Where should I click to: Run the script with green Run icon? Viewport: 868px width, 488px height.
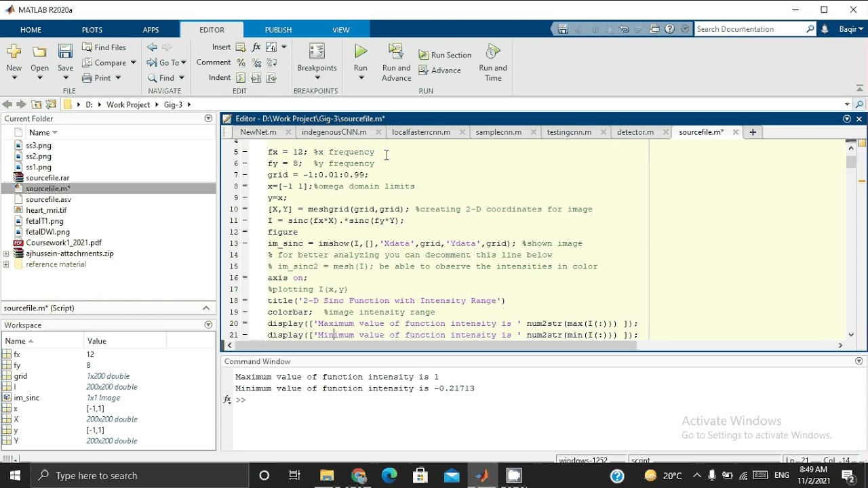coord(361,52)
